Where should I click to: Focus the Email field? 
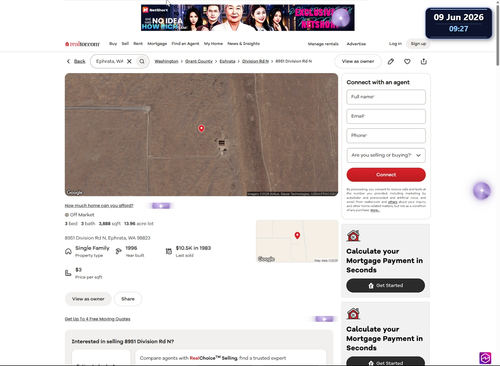pyautogui.click(x=386, y=116)
